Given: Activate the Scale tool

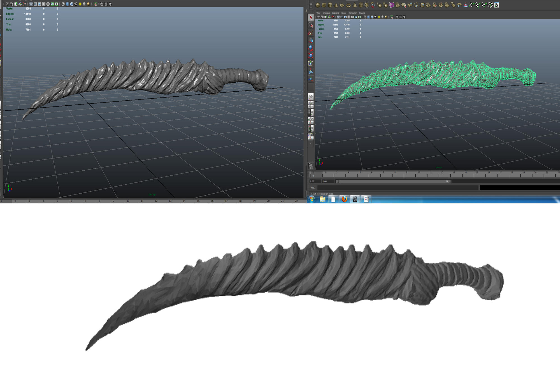Looking at the screenshot, I should coord(311,56).
